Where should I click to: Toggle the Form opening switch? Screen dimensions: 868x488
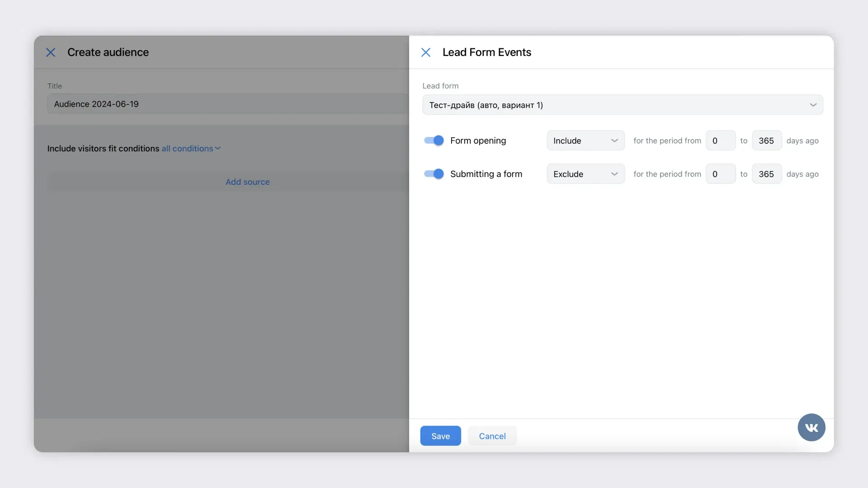(x=434, y=141)
